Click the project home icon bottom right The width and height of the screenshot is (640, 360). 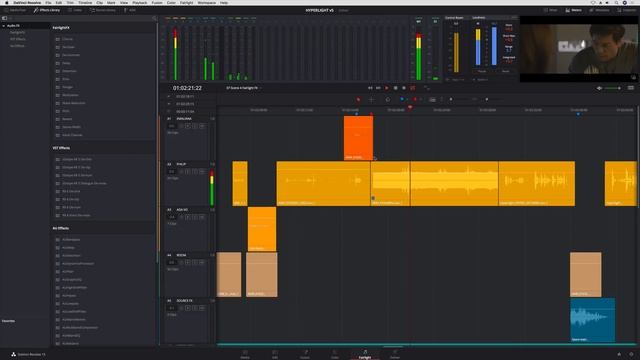619,354
